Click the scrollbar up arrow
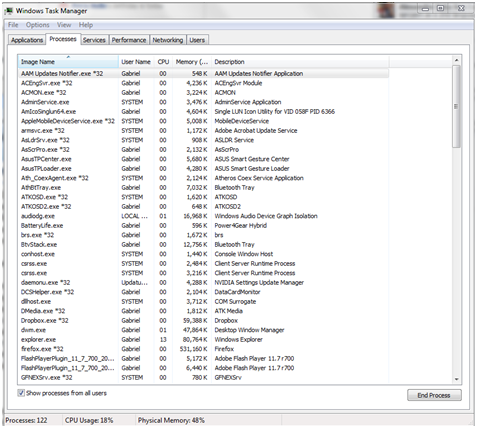This screenshot has height=428, width=477. pos(456,60)
